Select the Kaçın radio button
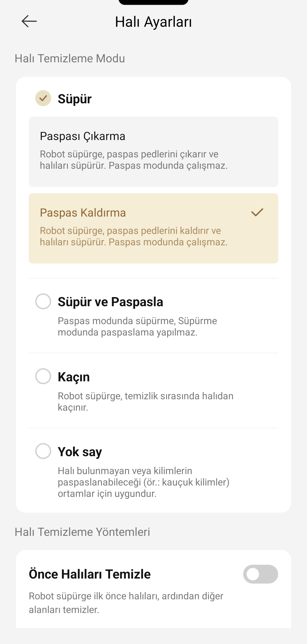307x644 pixels. pyautogui.click(x=43, y=376)
